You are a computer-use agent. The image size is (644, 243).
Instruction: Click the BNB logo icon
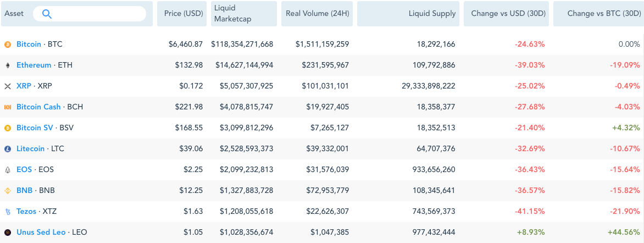tap(7, 191)
